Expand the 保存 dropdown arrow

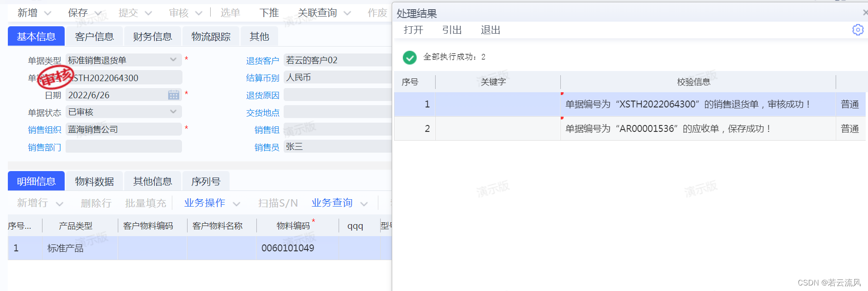pyautogui.click(x=98, y=13)
